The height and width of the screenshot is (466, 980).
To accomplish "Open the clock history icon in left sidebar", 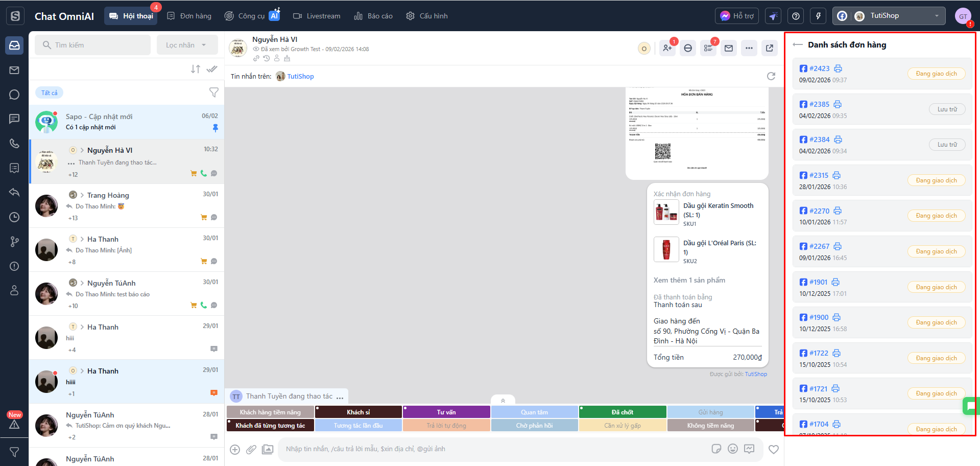I will [x=14, y=217].
